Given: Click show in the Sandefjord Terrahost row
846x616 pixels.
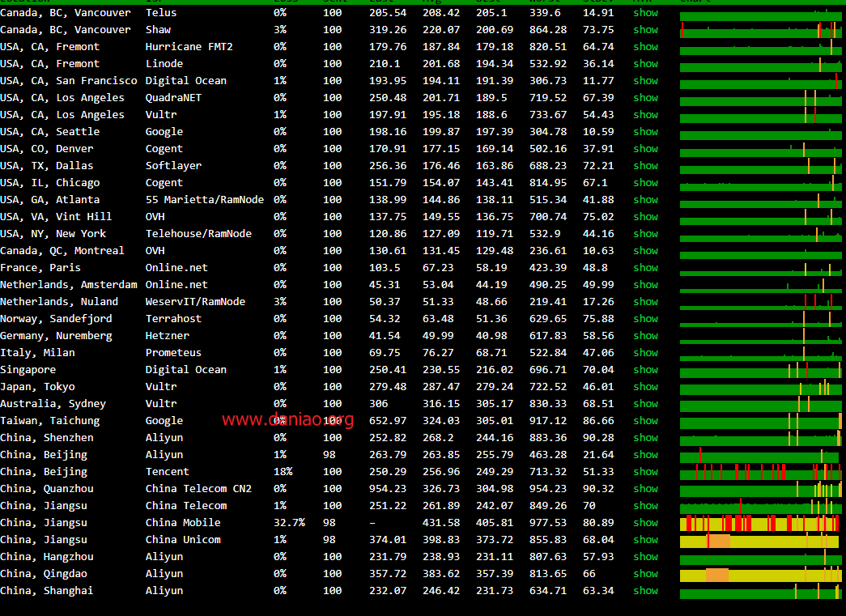Looking at the screenshot, I should [x=645, y=318].
